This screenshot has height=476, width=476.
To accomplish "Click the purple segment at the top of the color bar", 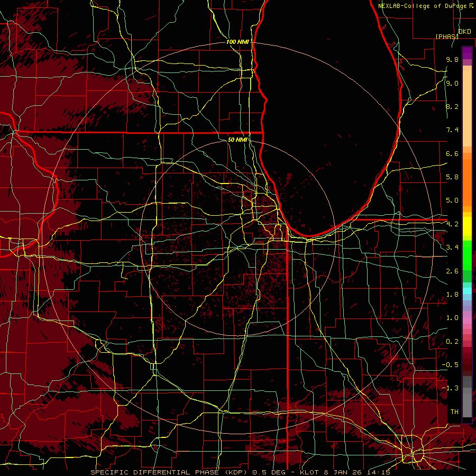I will pos(467,53).
